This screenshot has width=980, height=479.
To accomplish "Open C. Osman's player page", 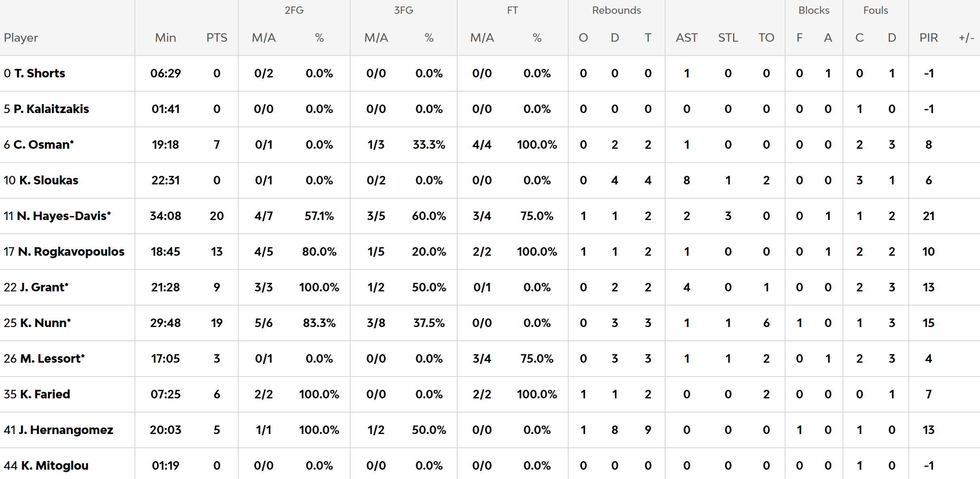I will pyautogui.click(x=43, y=145).
